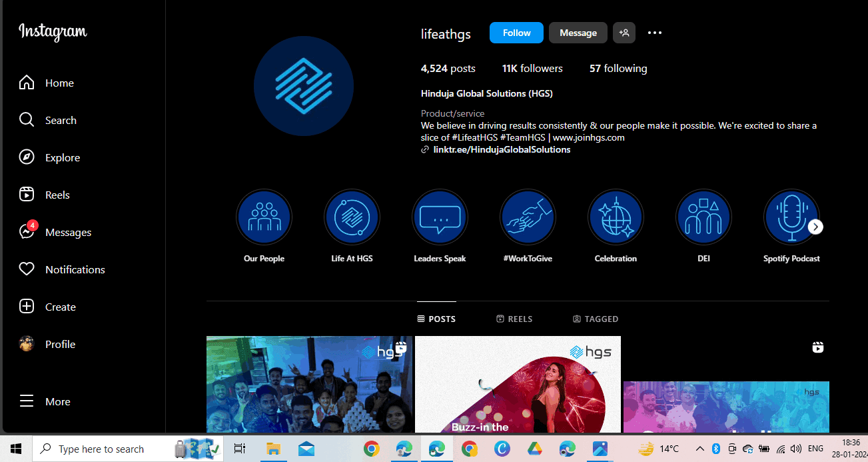Open Messages with 4 unread badge
The image size is (868, 462).
27,232
